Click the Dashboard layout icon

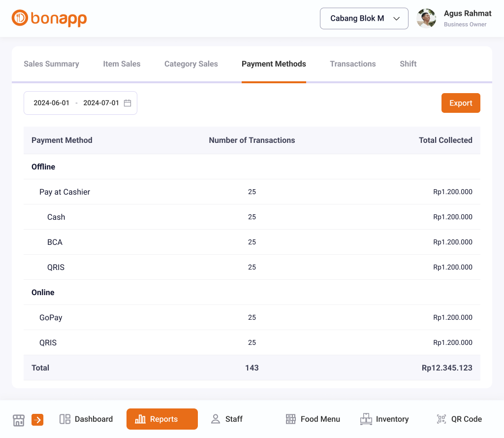(x=65, y=419)
